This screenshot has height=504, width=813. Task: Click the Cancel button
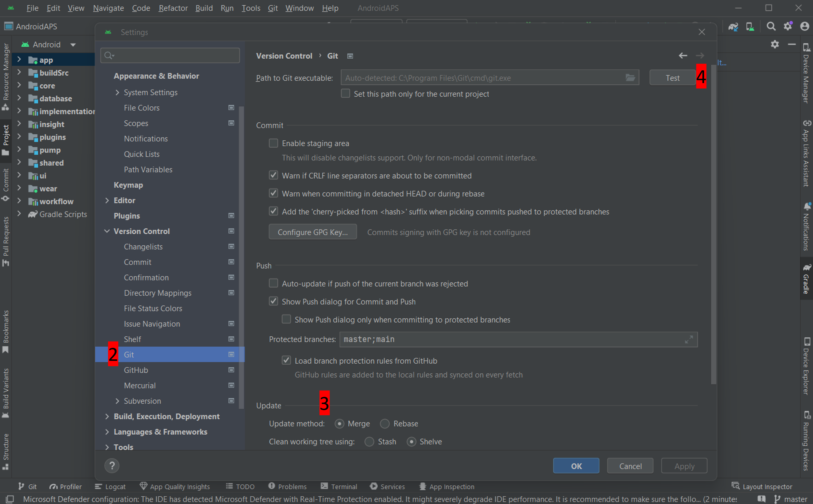coord(630,466)
